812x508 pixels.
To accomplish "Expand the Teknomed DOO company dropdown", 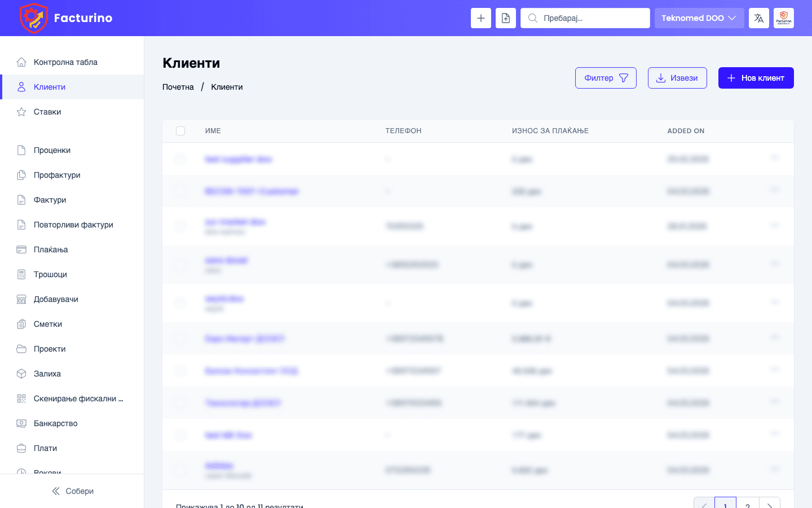I will coord(699,18).
